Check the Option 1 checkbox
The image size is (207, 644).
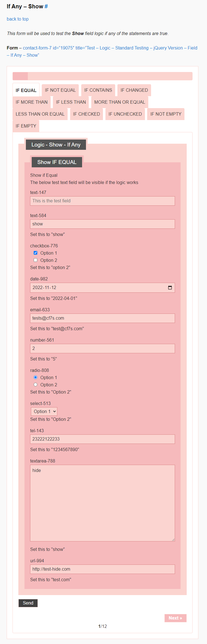coord(35,253)
